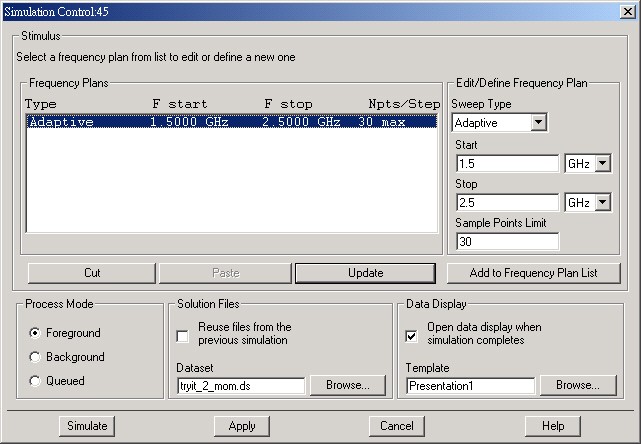Open Help for Simulation Control
This screenshot has height=444, width=641.
click(x=553, y=426)
